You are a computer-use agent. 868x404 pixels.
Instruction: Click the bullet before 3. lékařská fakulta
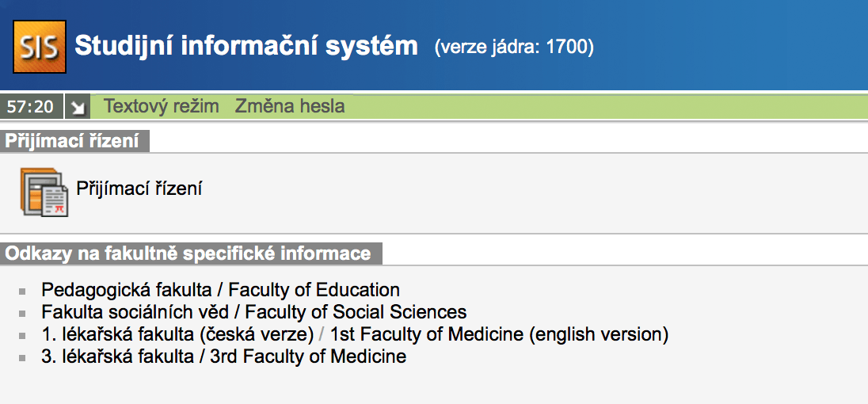[x=22, y=357]
